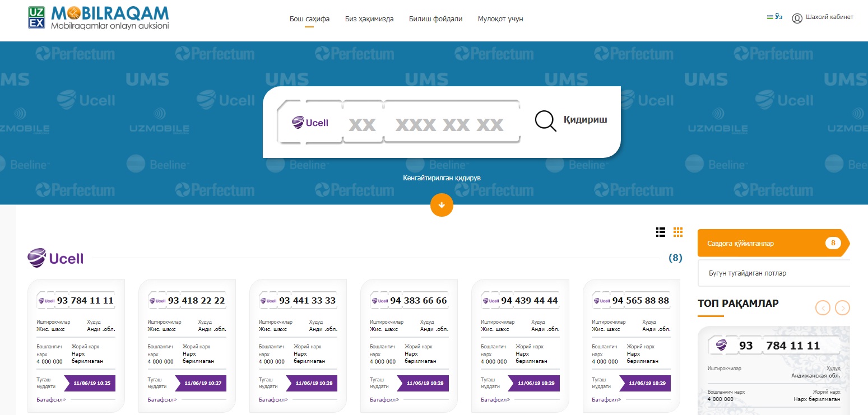Click next arrow in ТОП РАҚАМЛАР

click(x=842, y=307)
